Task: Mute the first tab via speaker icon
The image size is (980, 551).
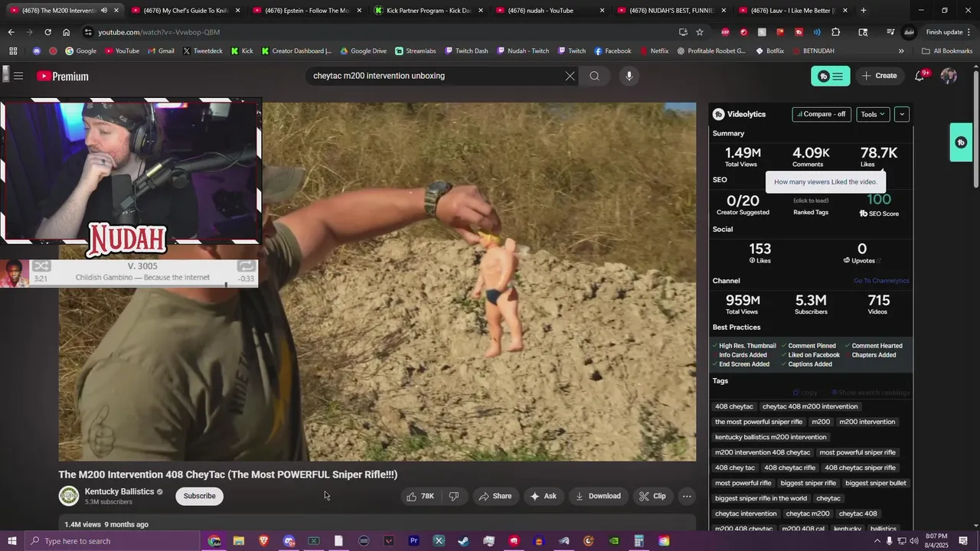Action: 104,11
